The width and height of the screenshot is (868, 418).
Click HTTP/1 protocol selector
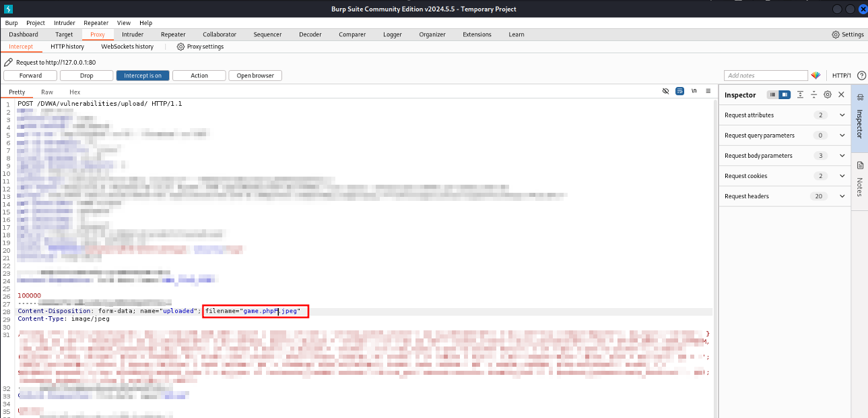pos(842,76)
